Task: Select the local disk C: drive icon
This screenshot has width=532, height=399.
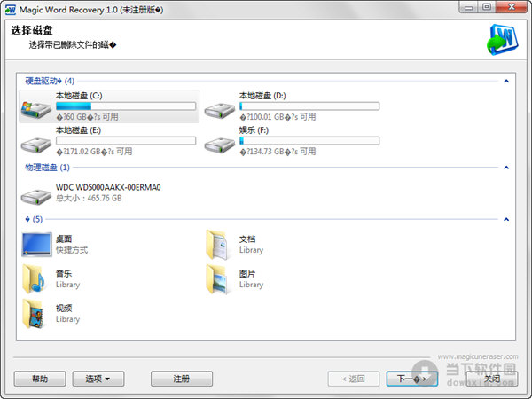Action: coord(36,109)
